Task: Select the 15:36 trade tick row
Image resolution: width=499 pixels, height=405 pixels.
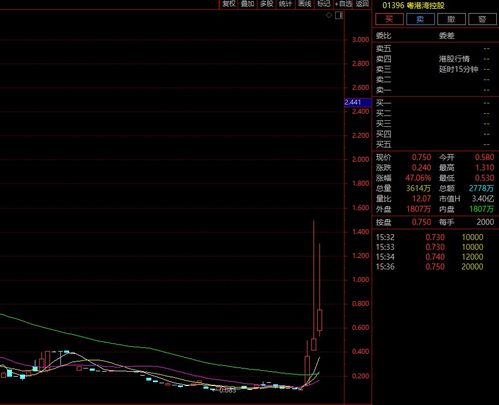Action: (x=430, y=267)
